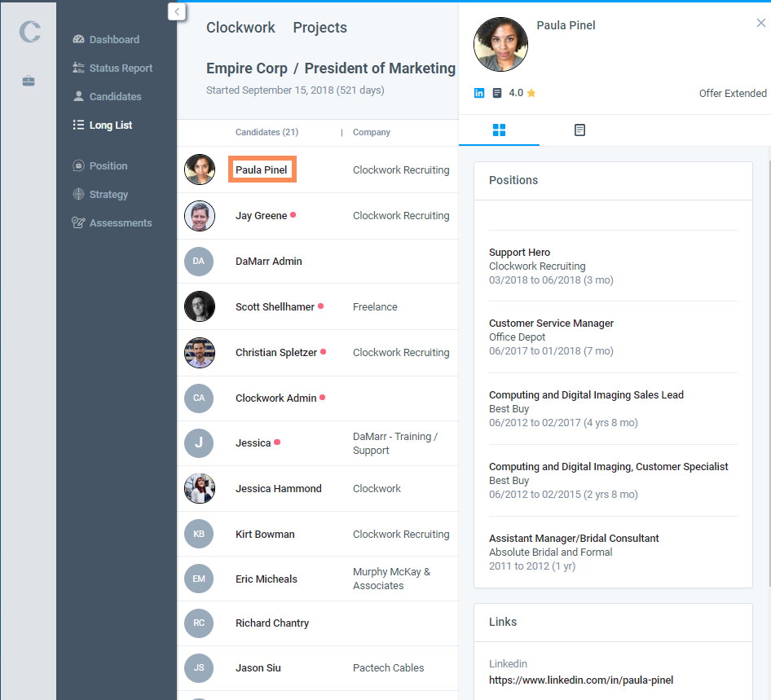The image size is (771, 700).
Task: Sort by Company column header
Action: tap(372, 132)
